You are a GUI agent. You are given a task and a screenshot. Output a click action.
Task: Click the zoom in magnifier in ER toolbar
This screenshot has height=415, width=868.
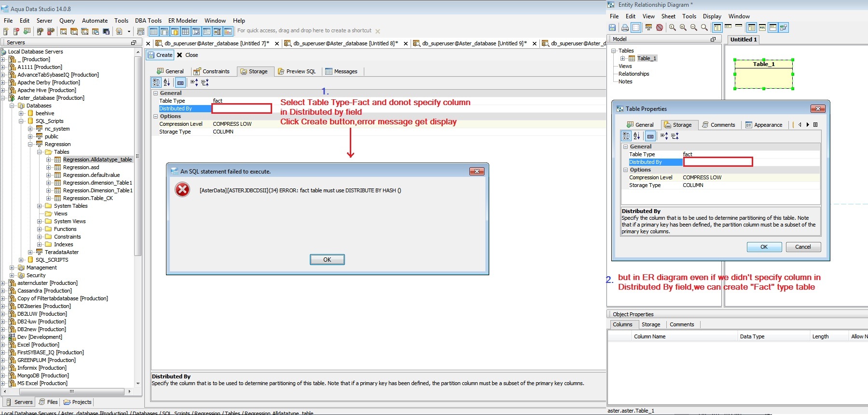(683, 27)
